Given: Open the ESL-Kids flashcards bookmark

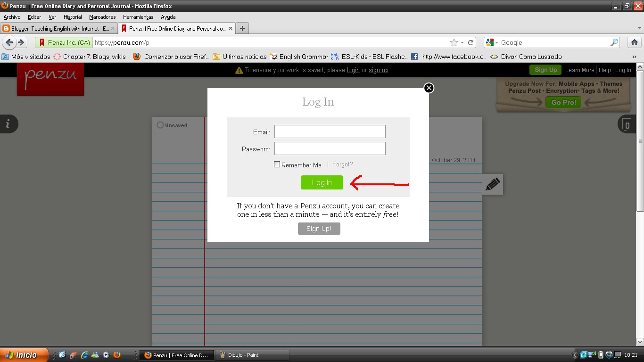Looking at the screenshot, I should 369,57.
